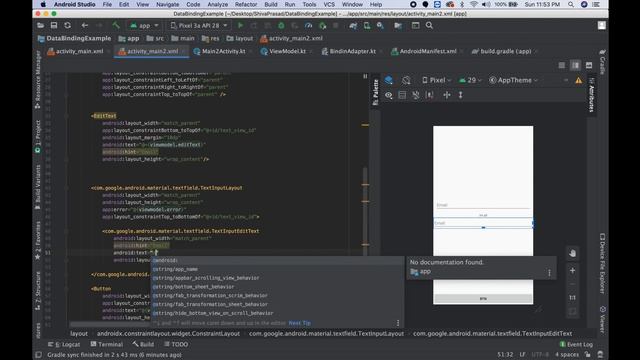Toggle the Resource Manager tool window
Screen dimensions: 640x360
pos(38,81)
